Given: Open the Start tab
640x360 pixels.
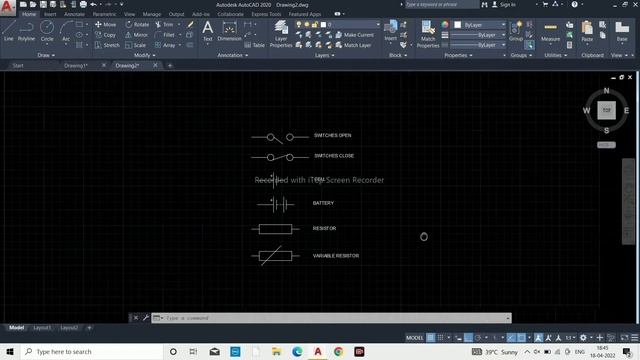Looking at the screenshot, I should pos(18,65).
